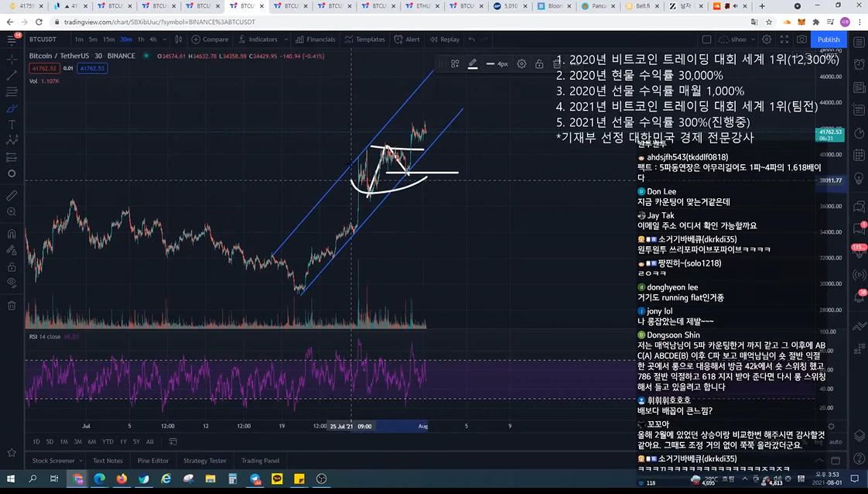Image resolution: width=868 pixels, height=494 pixels.
Task: Select the trend line drawing tool
Action: 12,75
